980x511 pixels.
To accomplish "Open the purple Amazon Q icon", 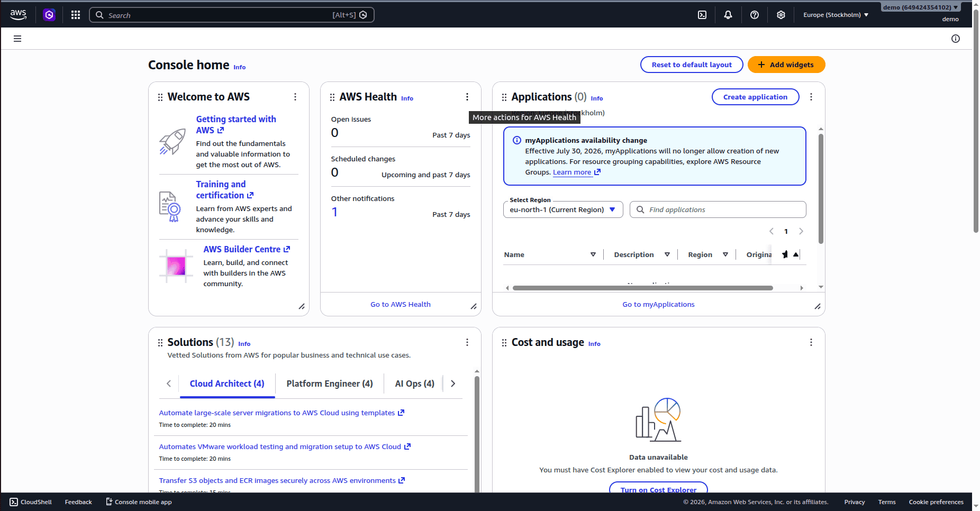I will [49, 15].
